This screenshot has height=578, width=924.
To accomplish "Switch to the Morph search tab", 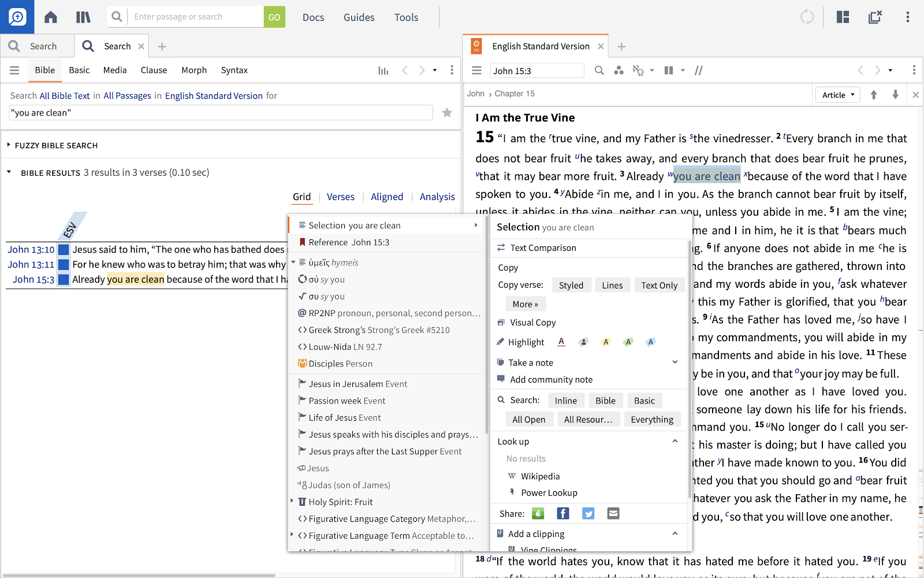I will tap(194, 70).
